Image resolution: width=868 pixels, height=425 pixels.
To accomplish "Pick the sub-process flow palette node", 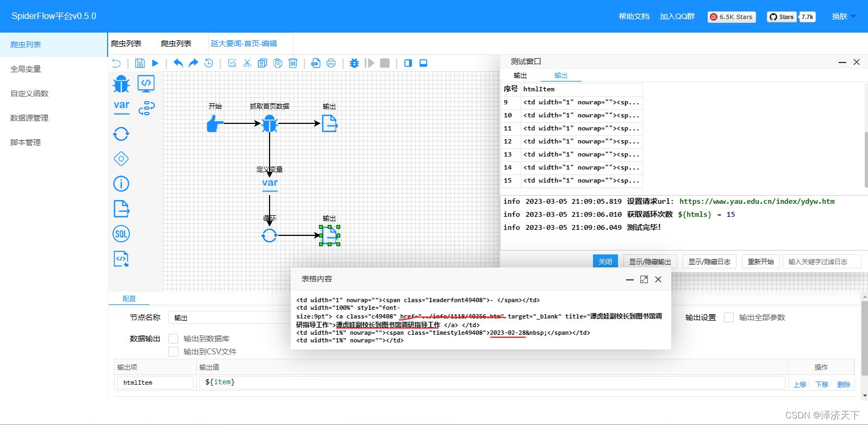I will 146,108.
